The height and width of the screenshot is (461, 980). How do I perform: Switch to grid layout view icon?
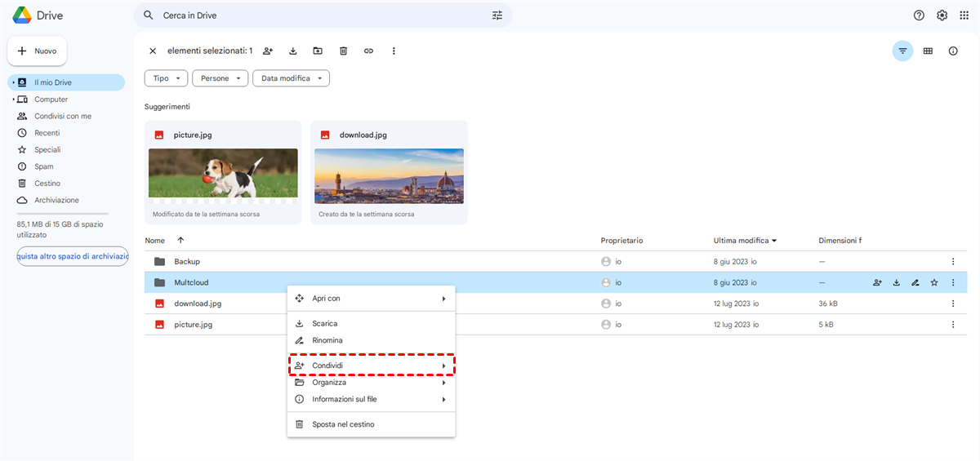(928, 51)
